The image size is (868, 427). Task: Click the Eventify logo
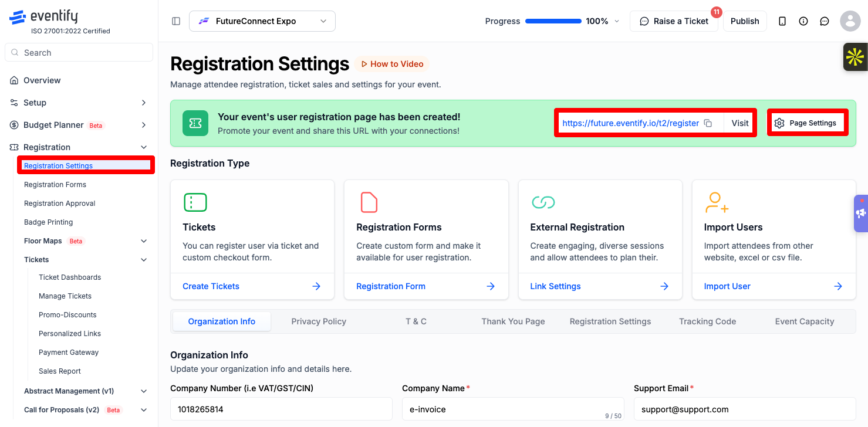pyautogui.click(x=43, y=17)
